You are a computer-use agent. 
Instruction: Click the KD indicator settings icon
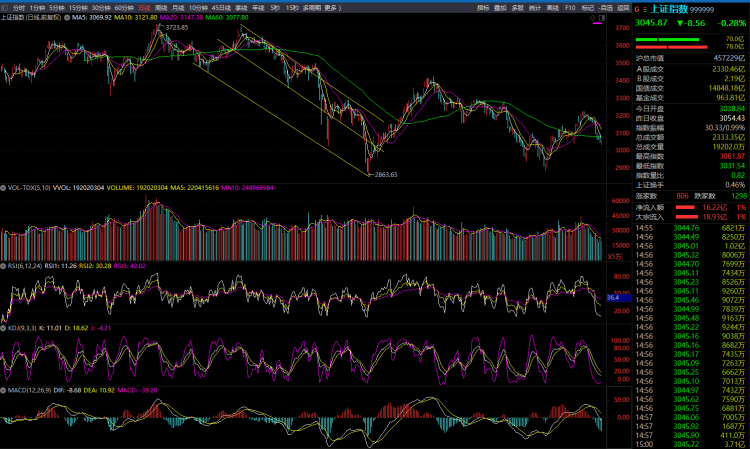pos(4,327)
